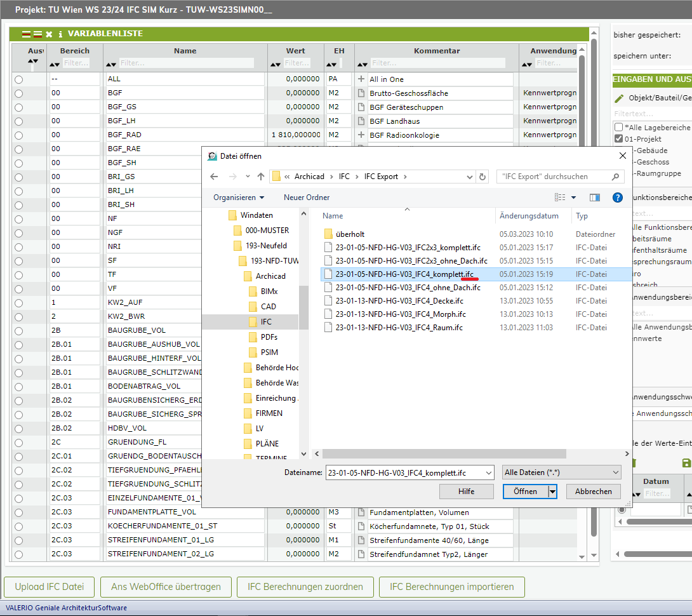
Task: Expand the Organisieren dropdown menu
Action: [x=239, y=198]
